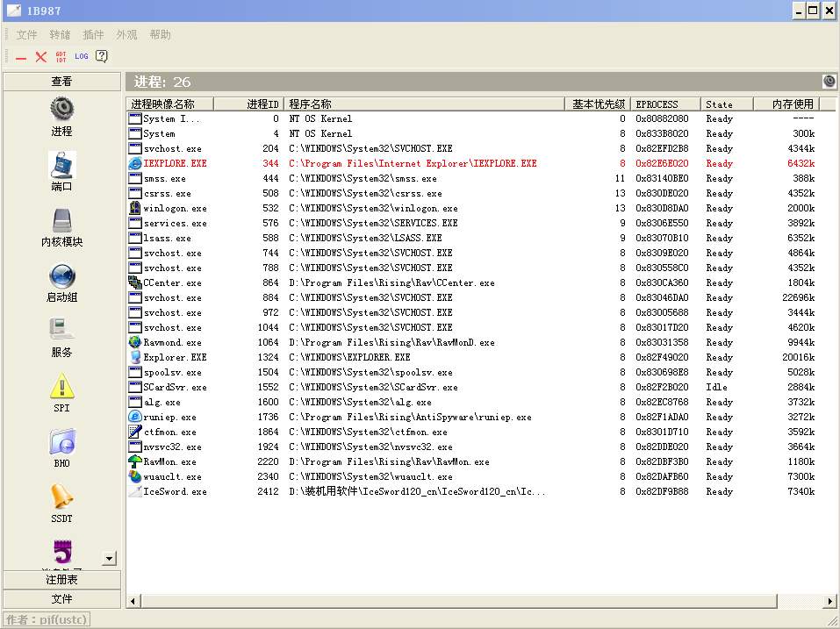Open the GDT/IDT toolbar icon
This screenshot has height=629, width=840.
(61, 56)
